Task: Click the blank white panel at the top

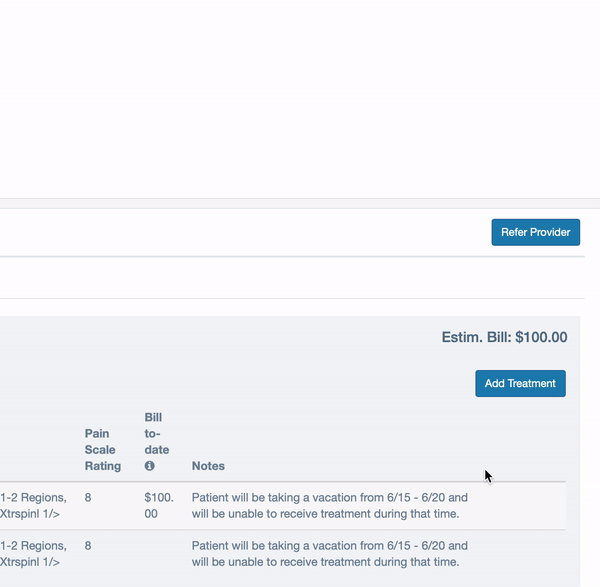Action: tap(300, 99)
